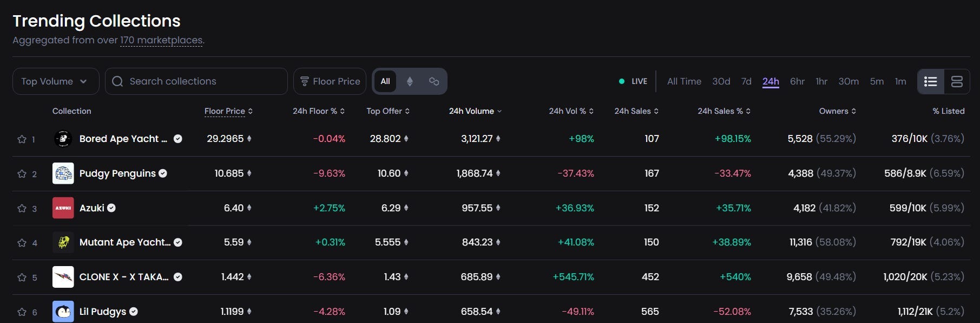
Task: Click the Bored Ape verified checkmark
Action: tap(177, 139)
